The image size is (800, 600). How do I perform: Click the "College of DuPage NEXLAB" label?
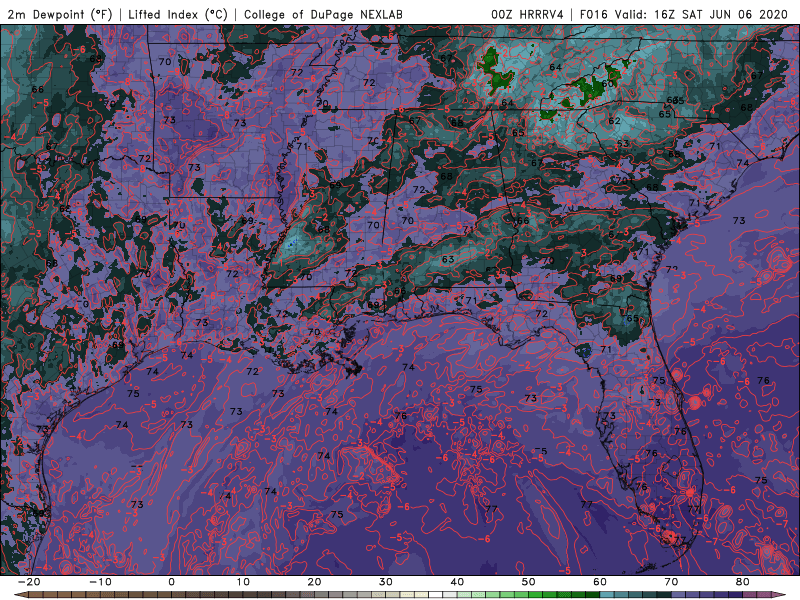323,14
